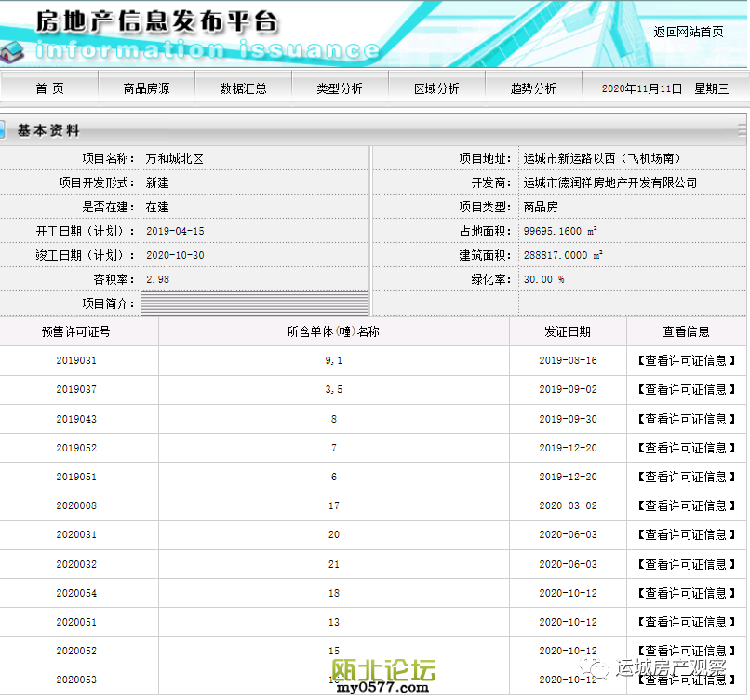Open permit details for 2019052
The height and width of the screenshot is (700, 750).
point(687,448)
